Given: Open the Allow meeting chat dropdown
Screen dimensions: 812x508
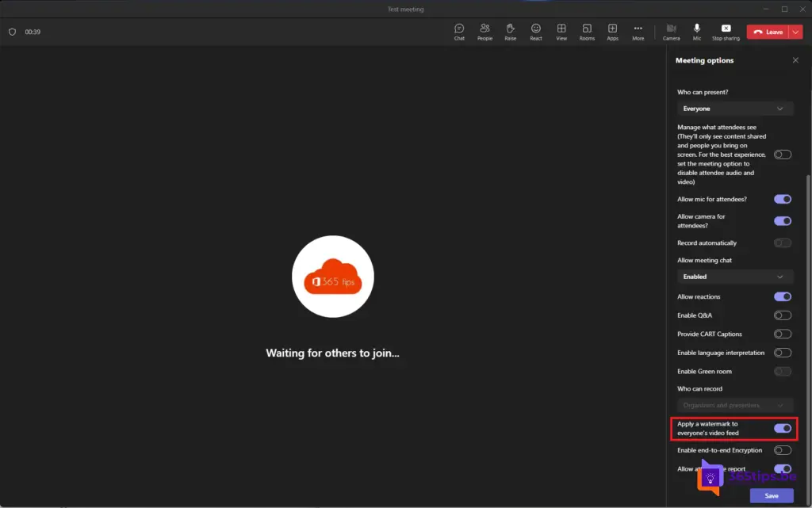Looking at the screenshot, I should pos(734,277).
